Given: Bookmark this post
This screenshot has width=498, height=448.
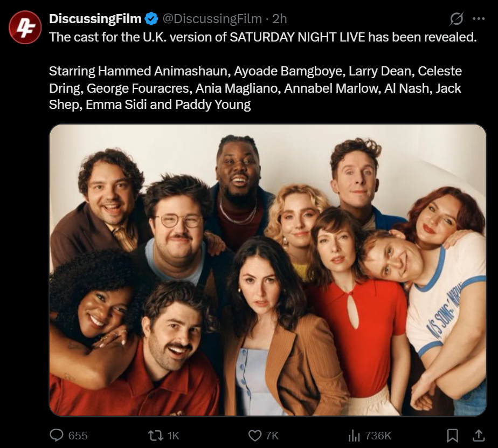Looking at the screenshot, I should (x=452, y=435).
